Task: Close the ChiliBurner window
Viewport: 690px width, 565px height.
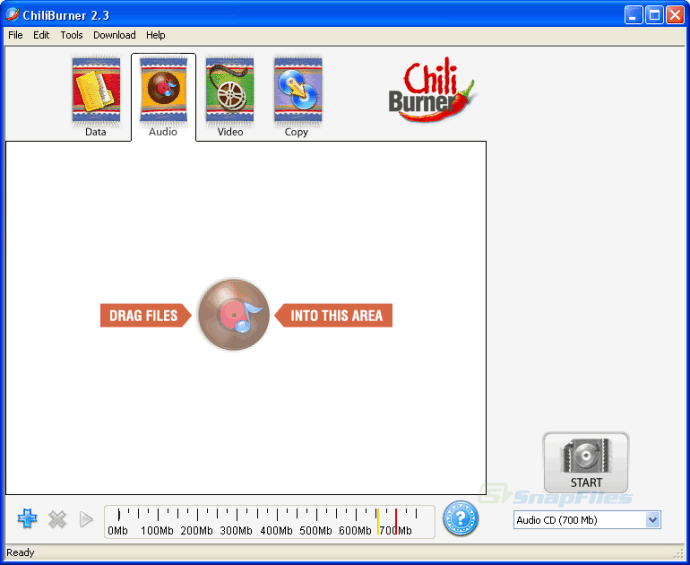Action: [675, 15]
